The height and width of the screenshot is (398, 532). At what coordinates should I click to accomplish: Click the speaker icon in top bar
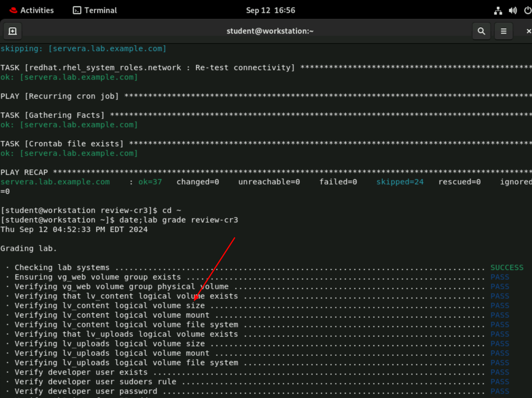pos(513,10)
